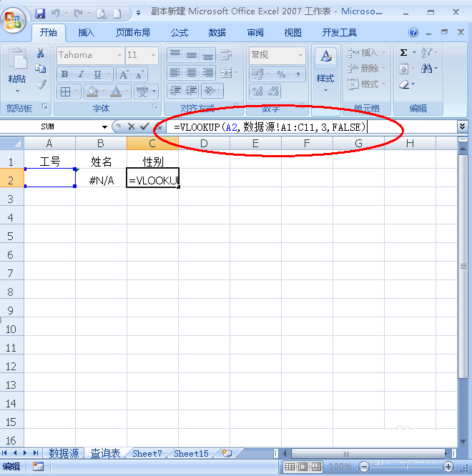Apply cell borders
This screenshot has width=472, height=476.
coord(65,91)
